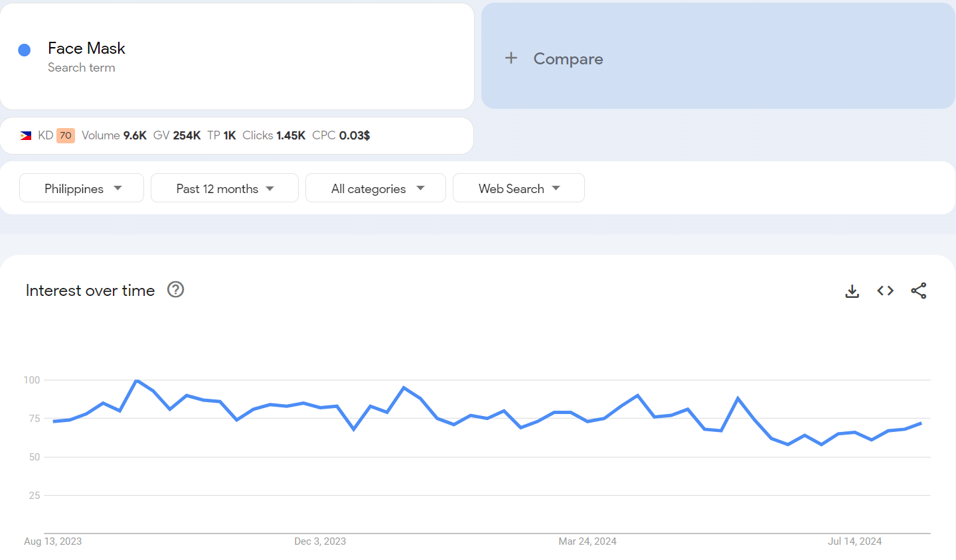The width and height of the screenshot is (956, 560).
Task: Click the Jul 14, 2024 axis label
Action: (x=854, y=541)
